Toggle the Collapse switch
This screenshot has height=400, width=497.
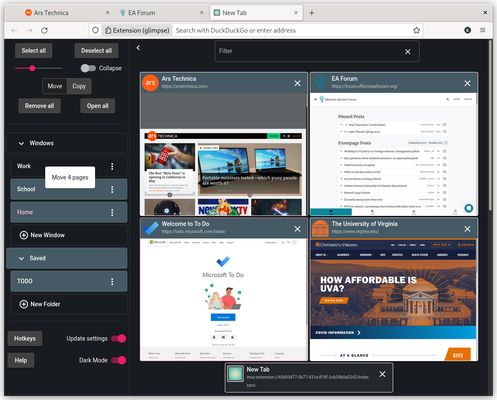tap(88, 68)
